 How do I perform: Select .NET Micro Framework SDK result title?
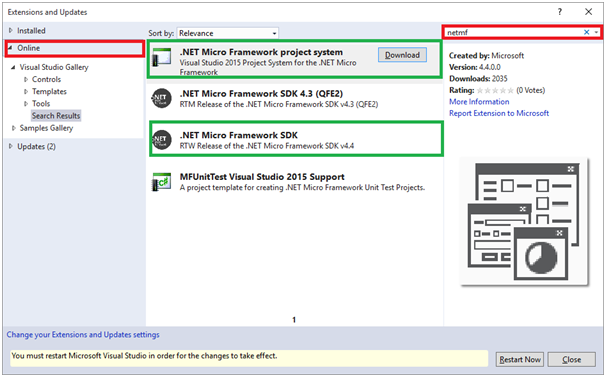click(238, 135)
